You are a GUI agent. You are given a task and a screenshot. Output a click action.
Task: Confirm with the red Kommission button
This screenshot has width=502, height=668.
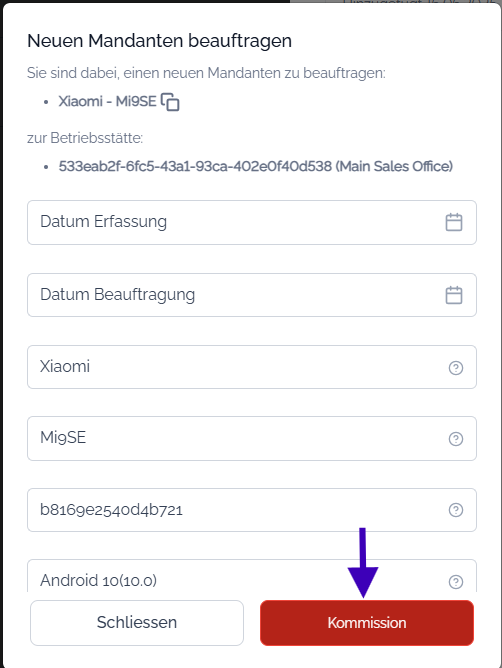click(367, 623)
